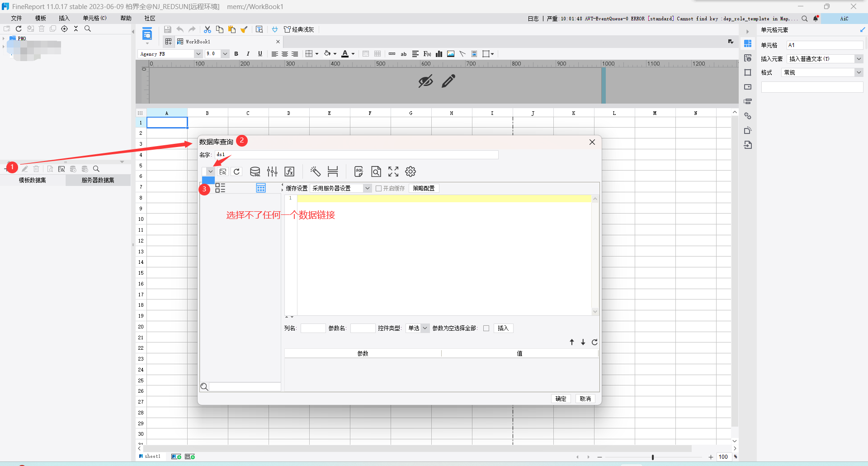Click the zoom slider handle at bottom
This screenshot has height=466, width=868.
click(653, 457)
